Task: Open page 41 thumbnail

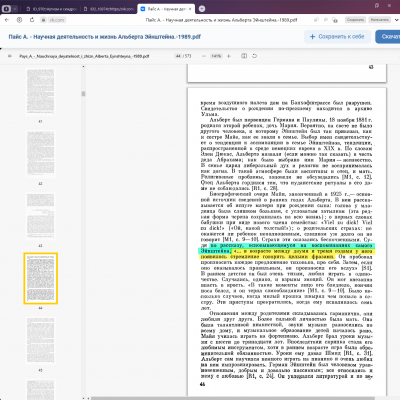Action: (x=40, y=92)
